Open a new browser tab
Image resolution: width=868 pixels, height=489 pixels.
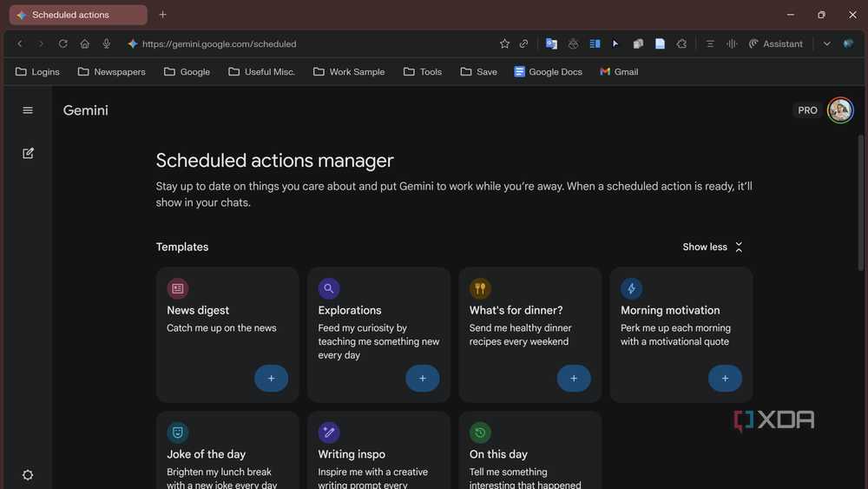[163, 15]
